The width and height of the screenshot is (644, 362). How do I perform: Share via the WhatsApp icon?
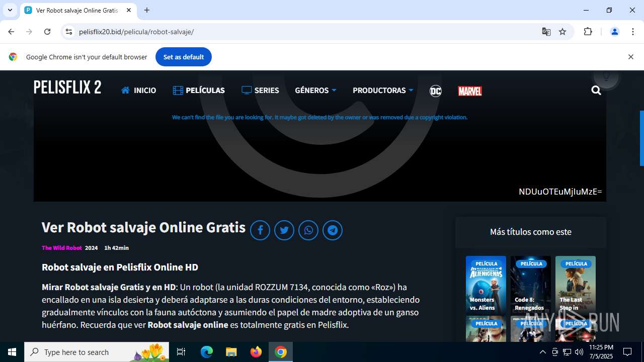pos(308,230)
